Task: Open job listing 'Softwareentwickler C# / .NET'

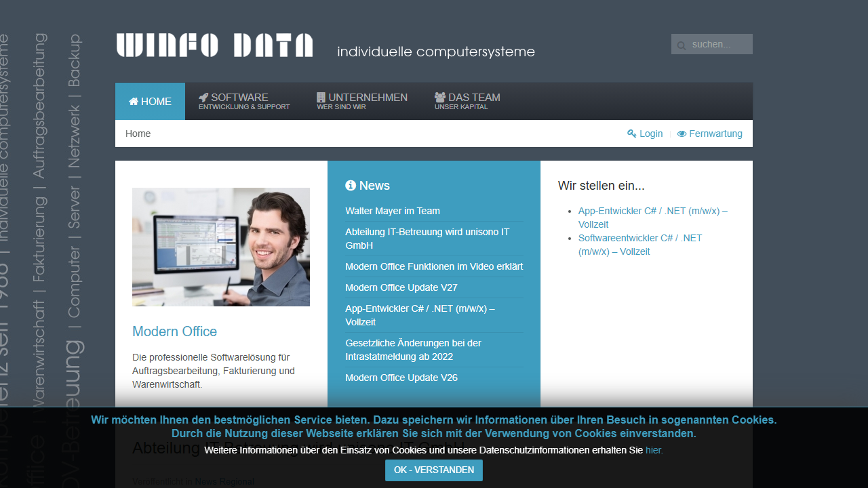Action: 641,245
